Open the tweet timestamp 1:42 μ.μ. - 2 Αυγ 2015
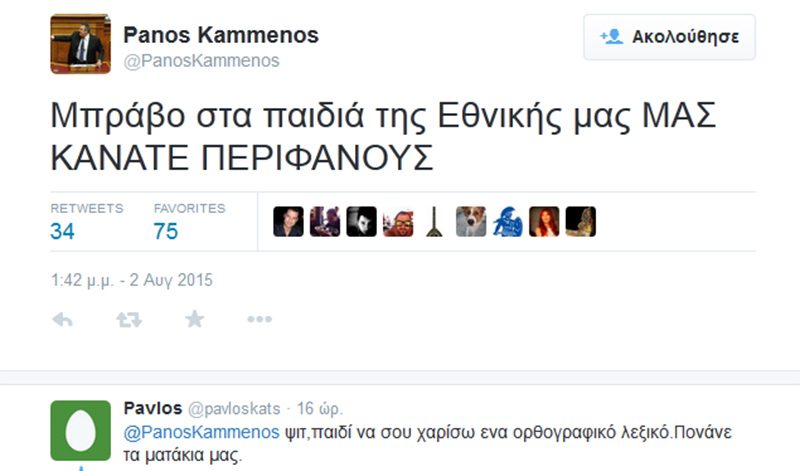Viewport: 800px width, 471px height. (131, 279)
